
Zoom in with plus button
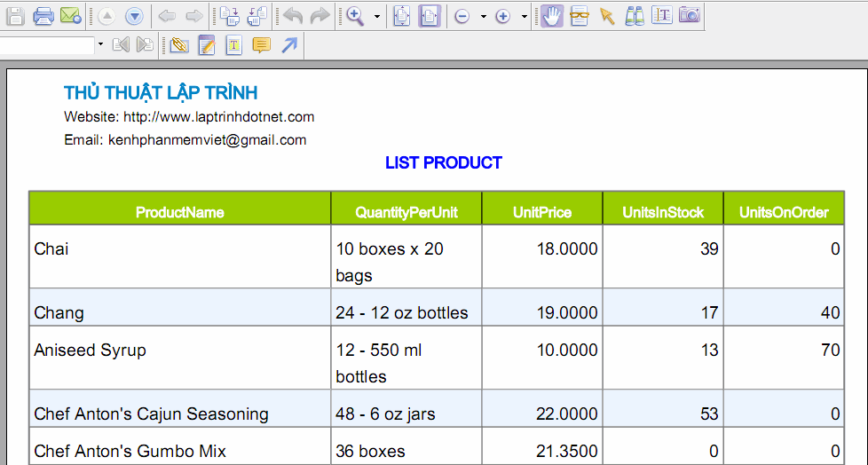pos(502,17)
